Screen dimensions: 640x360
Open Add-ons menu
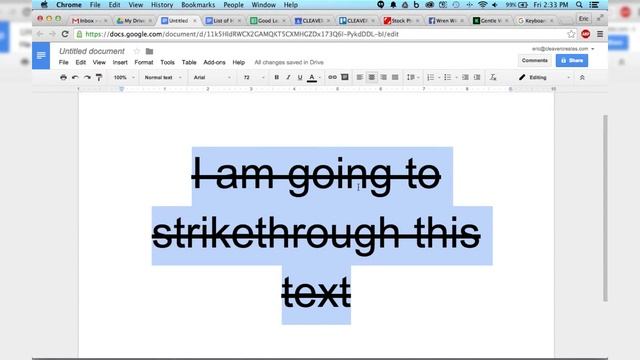(x=214, y=62)
